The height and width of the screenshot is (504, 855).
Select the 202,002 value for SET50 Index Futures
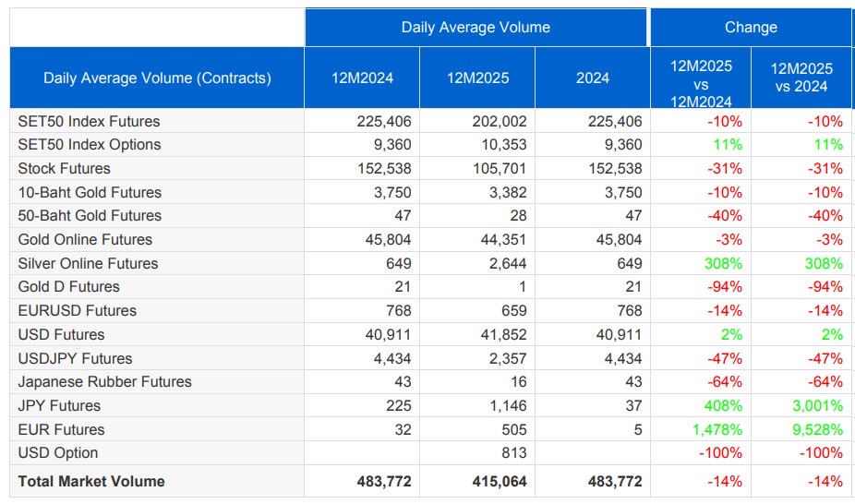[x=499, y=121]
